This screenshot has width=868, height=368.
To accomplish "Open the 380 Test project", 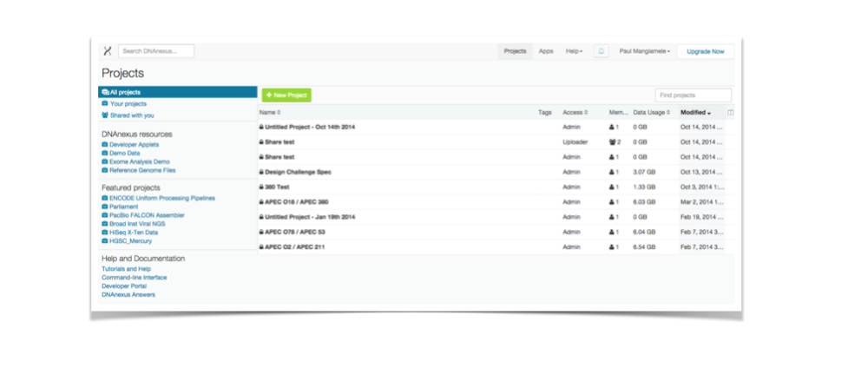I will coord(278,187).
